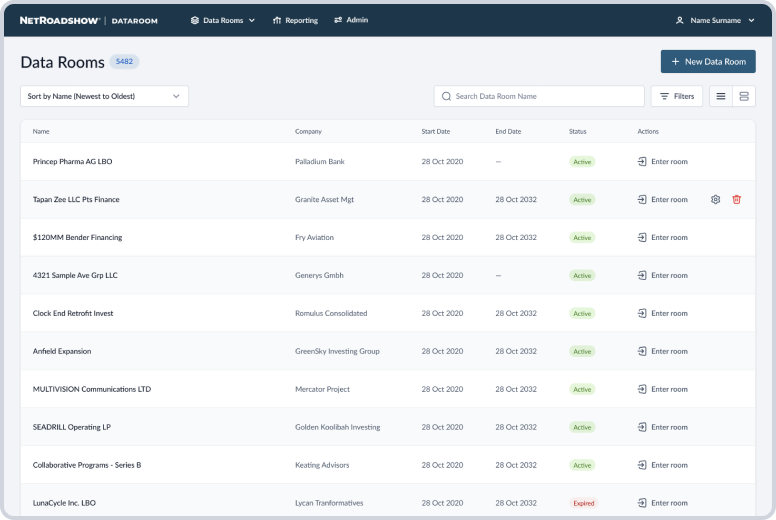Click the user profile icon in header
This screenshot has height=520, width=776.
pyautogui.click(x=680, y=20)
